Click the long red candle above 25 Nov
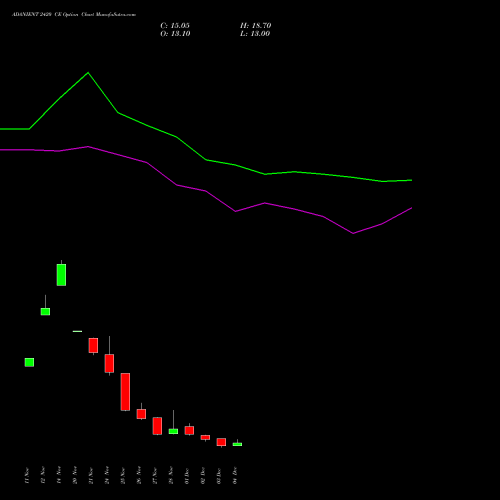Screen dimensions: 500x500 (x=125, y=392)
